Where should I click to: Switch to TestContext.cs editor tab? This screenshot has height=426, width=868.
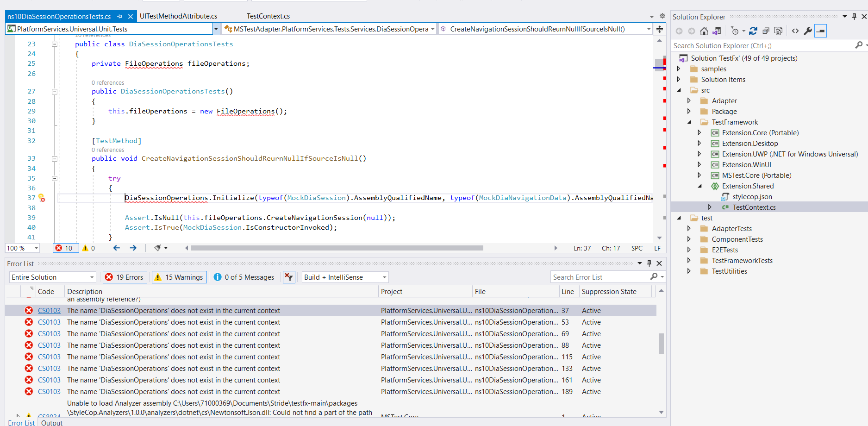click(268, 16)
